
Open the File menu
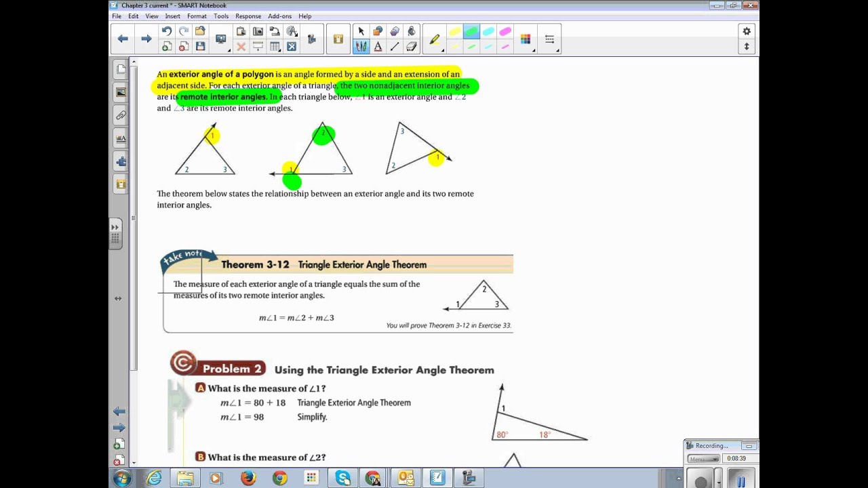click(117, 16)
